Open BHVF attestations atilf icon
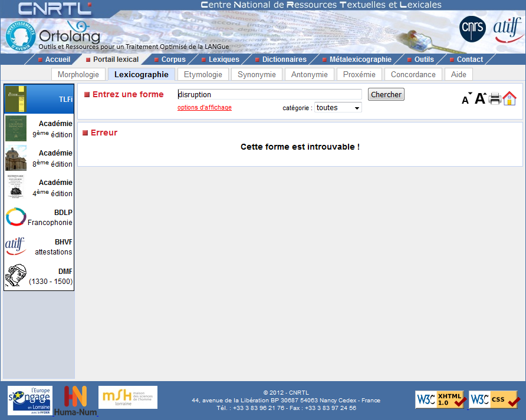 coord(15,246)
